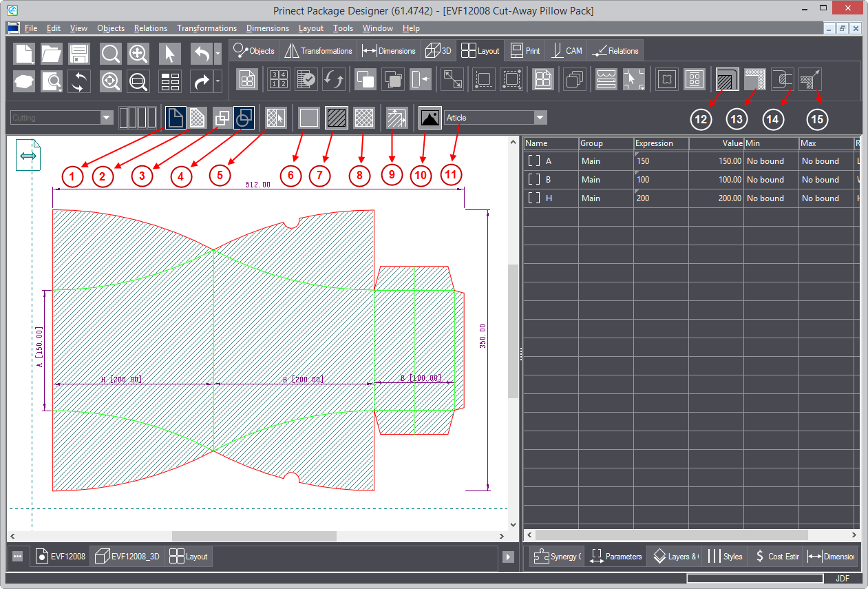Click the Open folder icon
Image resolution: width=868 pixels, height=589 pixels.
[x=52, y=54]
